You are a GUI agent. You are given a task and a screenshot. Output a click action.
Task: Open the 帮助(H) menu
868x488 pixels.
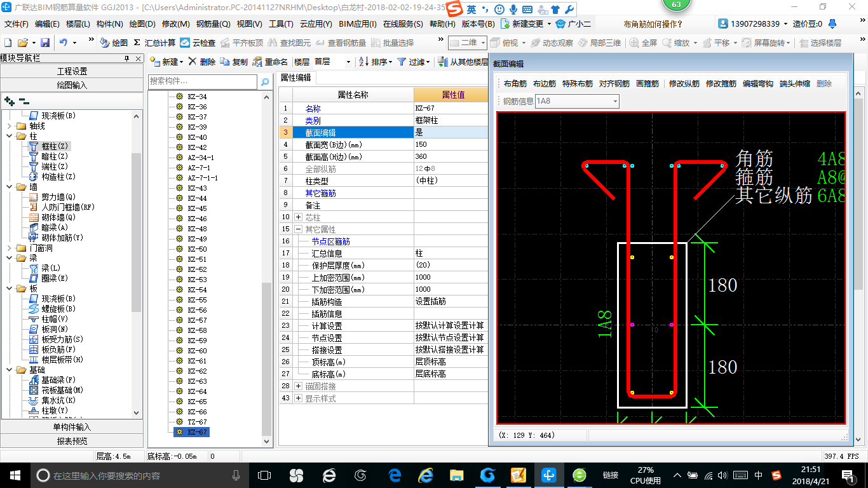(442, 24)
